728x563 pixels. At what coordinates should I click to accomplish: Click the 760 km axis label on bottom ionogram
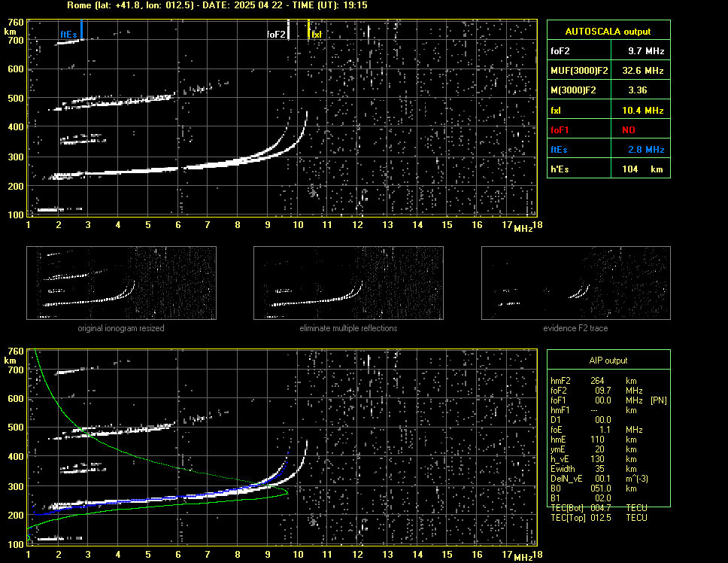(16, 351)
